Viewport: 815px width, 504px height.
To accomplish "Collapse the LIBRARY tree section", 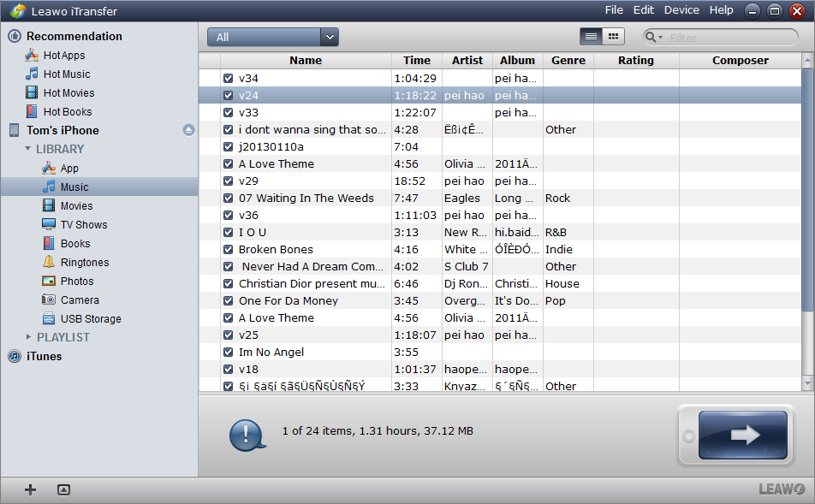I will [x=28, y=149].
